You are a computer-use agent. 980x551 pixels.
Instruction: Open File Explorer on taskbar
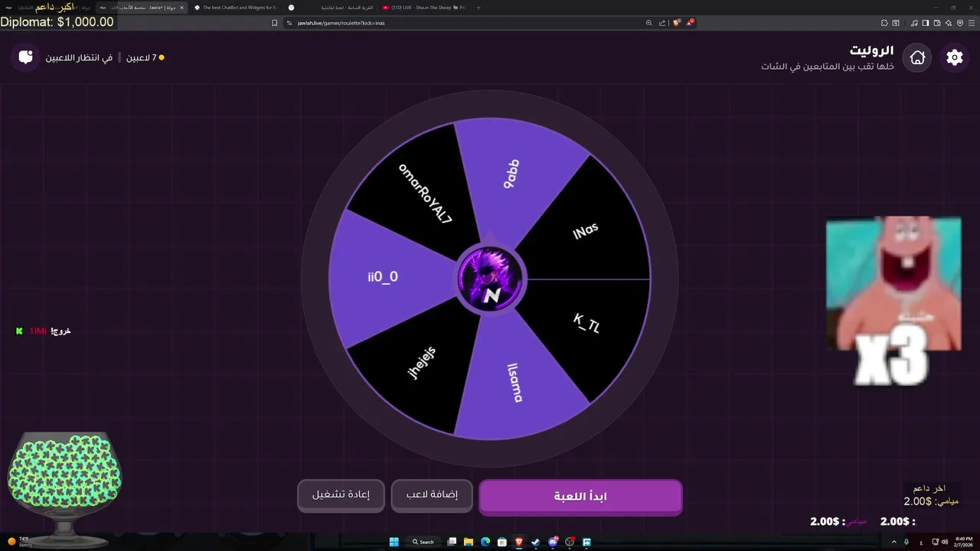coord(469,542)
